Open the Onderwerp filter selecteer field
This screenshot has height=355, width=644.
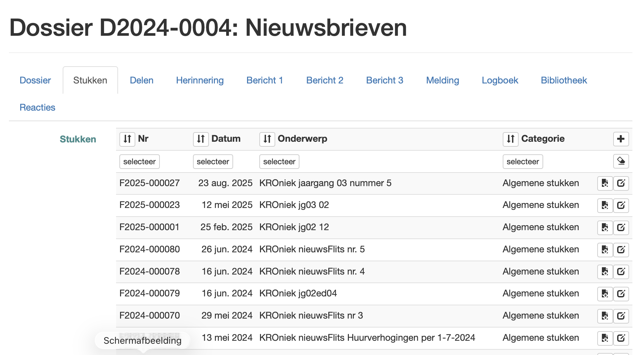(279, 162)
